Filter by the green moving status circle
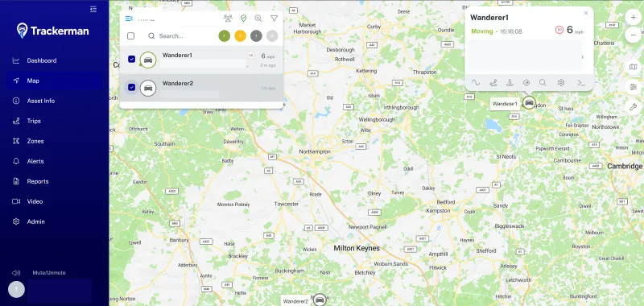This screenshot has width=644, height=306. (x=225, y=36)
